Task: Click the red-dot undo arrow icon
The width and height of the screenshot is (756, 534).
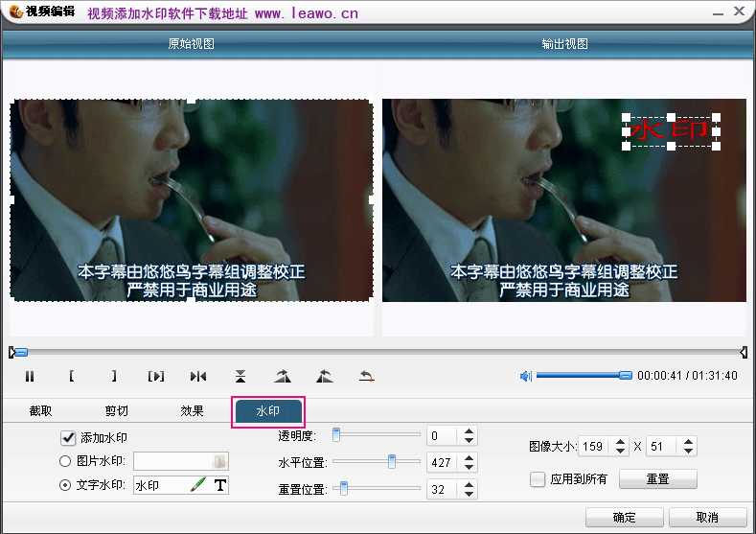Action: [367, 376]
